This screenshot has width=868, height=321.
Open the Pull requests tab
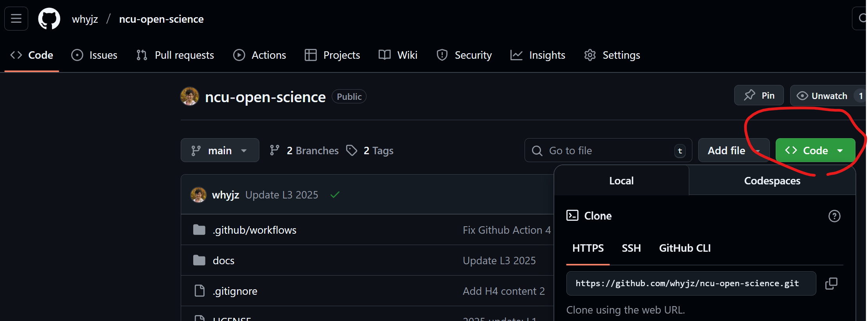[175, 55]
